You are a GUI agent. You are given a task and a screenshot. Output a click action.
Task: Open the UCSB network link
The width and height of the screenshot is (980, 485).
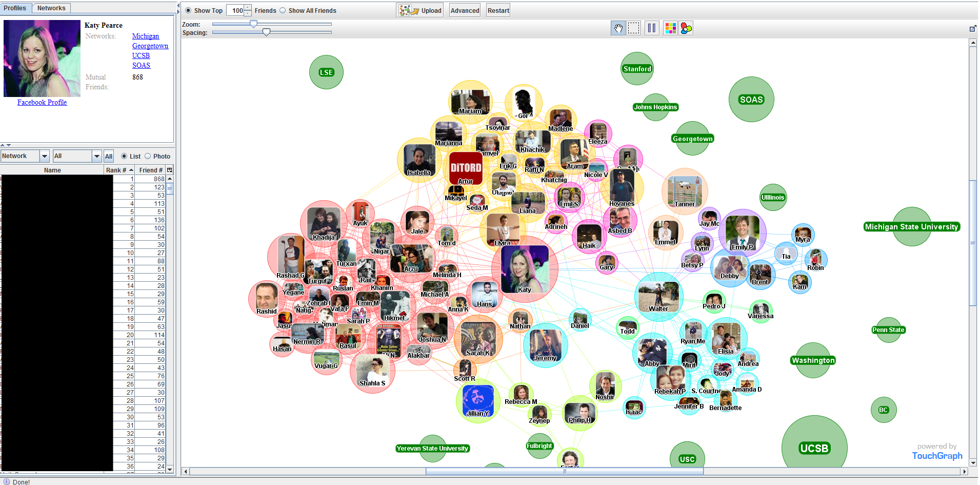[141, 55]
